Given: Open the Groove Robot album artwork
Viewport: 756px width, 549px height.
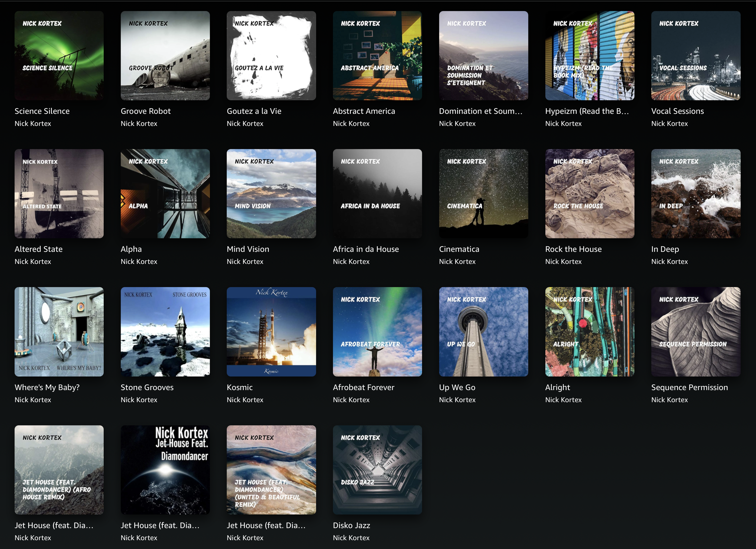Looking at the screenshot, I should (x=165, y=56).
